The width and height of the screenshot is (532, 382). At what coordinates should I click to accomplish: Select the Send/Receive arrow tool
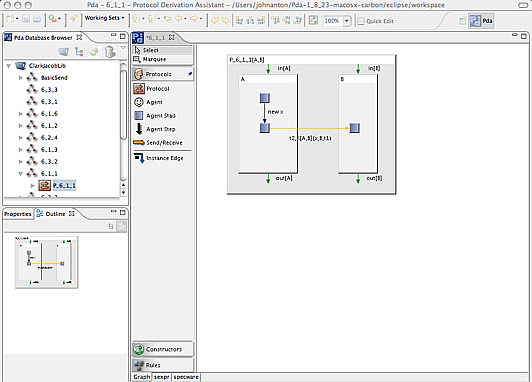point(158,143)
